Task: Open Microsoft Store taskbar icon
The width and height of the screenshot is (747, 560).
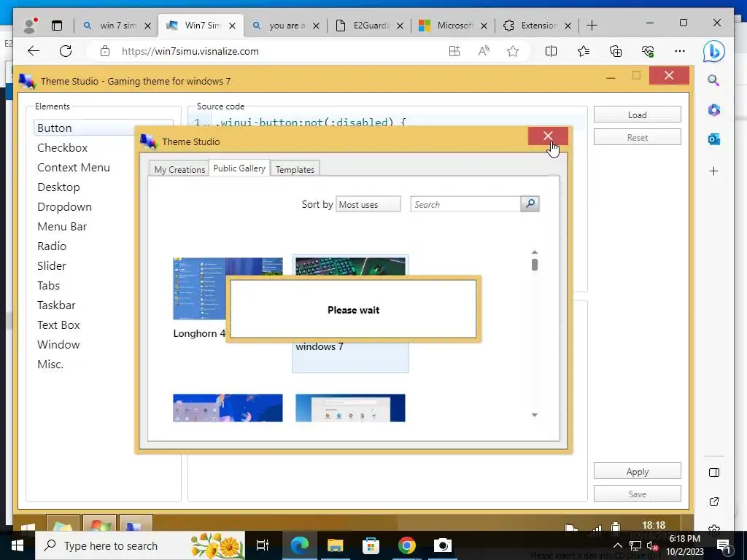Action: (x=371, y=545)
